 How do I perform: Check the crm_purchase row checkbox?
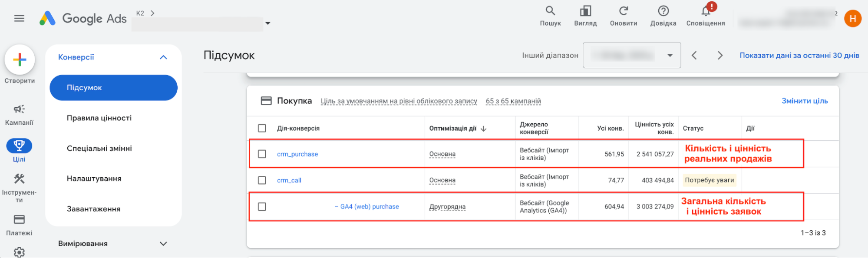click(262, 154)
